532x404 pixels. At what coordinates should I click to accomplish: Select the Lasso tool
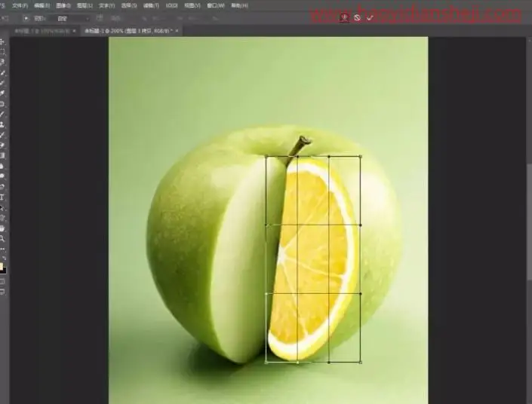2,63
